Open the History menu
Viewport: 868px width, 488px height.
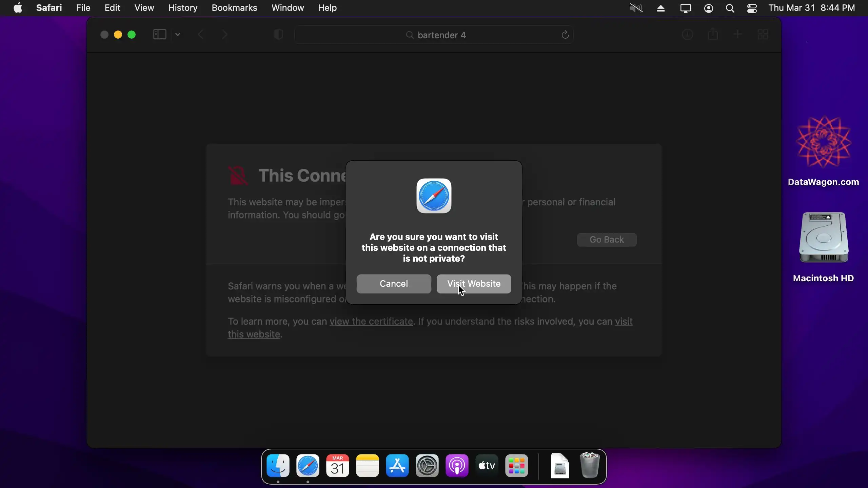[183, 8]
